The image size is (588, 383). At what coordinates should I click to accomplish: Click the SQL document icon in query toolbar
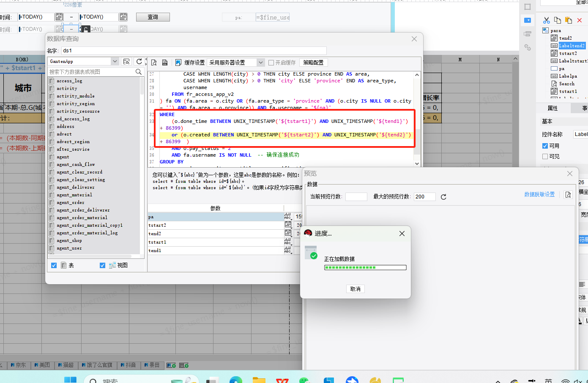(165, 62)
